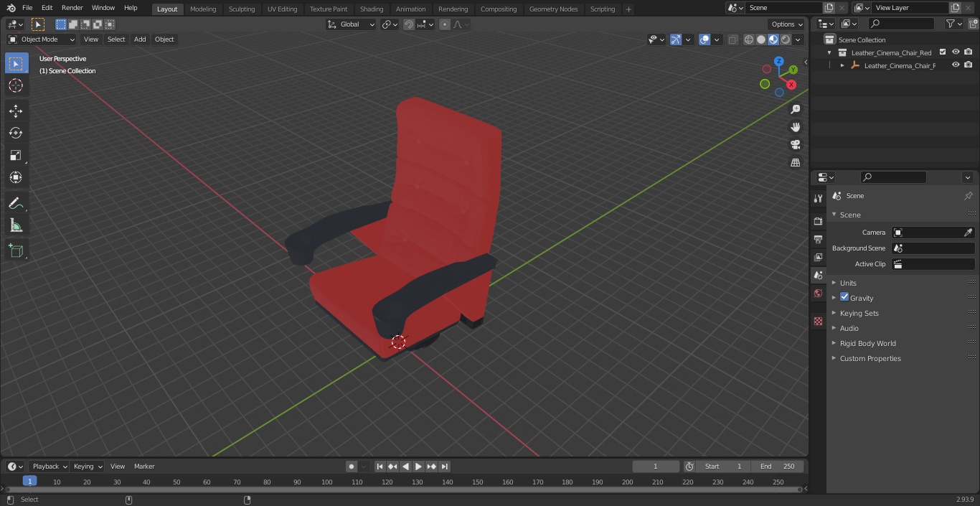Open the Render menu
The height and width of the screenshot is (506, 980).
coord(72,8)
